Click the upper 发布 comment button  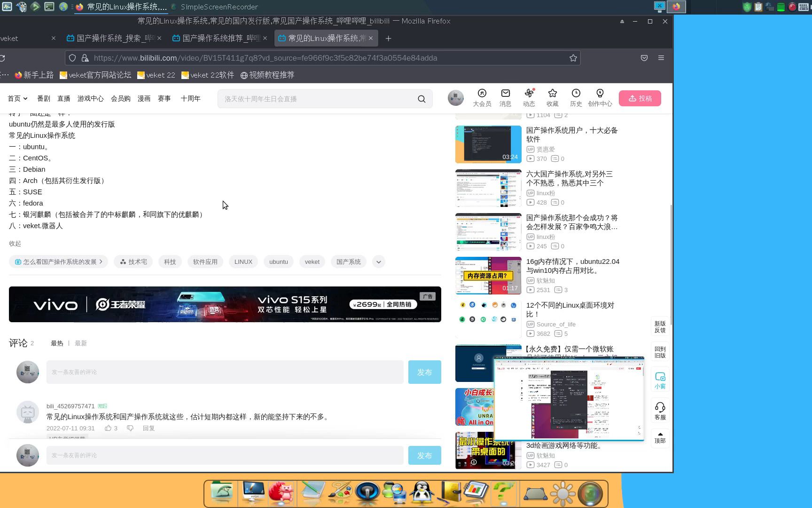[425, 372]
